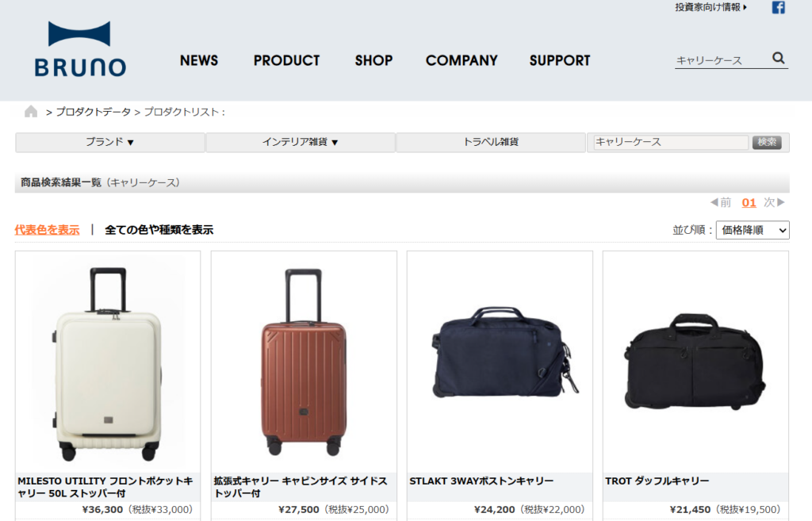The image size is (812, 521).
Task: Focus the header search field キャリーケース
Action: coord(722,60)
